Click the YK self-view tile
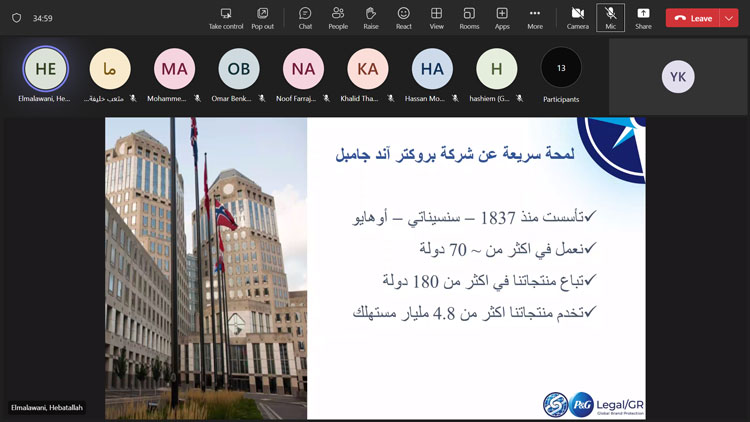The height and width of the screenshot is (422, 750). click(678, 77)
